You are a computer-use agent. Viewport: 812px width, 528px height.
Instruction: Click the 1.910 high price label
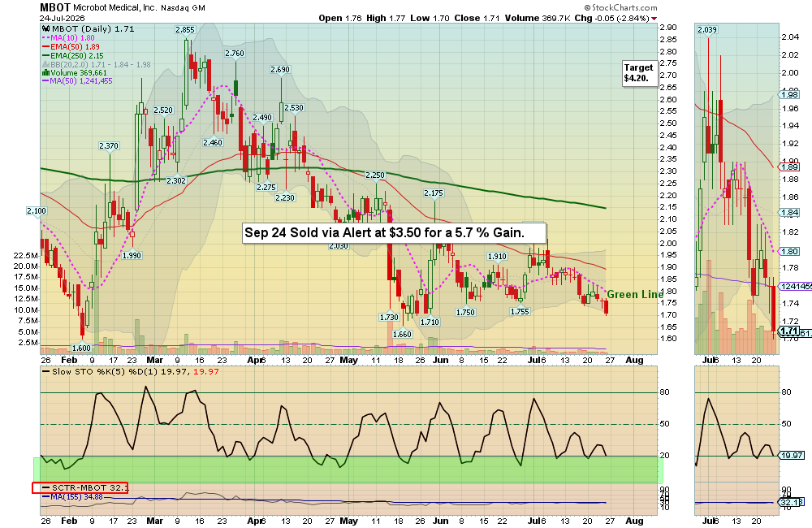[x=497, y=257]
